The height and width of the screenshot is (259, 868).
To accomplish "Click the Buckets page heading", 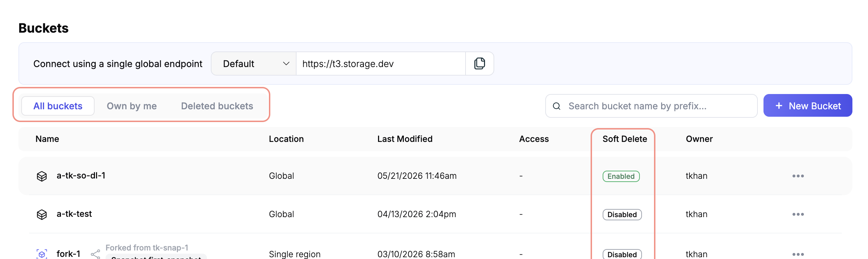I will (x=44, y=28).
